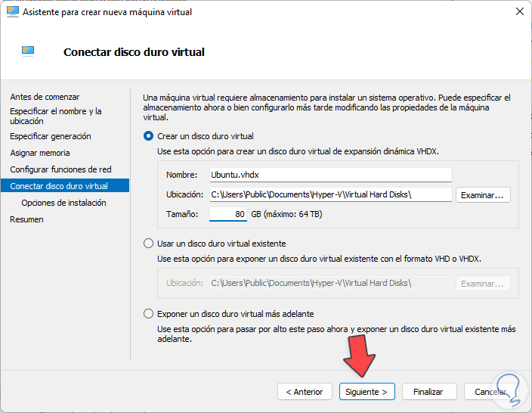Open the Antes de comenzar step
This screenshot has width=532, height=413.
point(45,97)
